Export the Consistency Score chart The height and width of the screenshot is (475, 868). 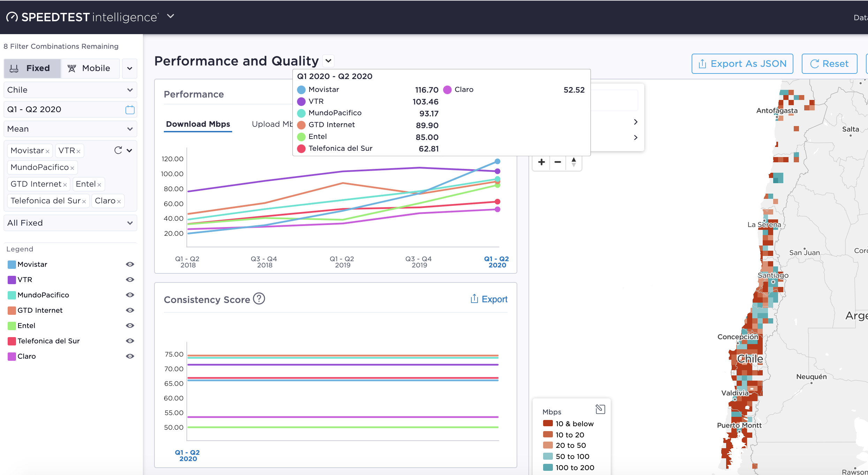[x=489, y=299]
